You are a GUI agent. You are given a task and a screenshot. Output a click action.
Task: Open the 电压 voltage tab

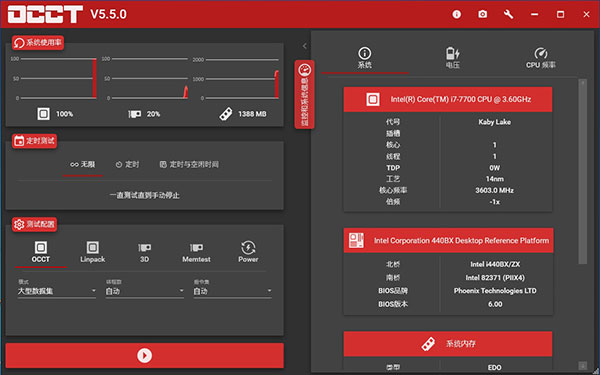tap(453, 58)
